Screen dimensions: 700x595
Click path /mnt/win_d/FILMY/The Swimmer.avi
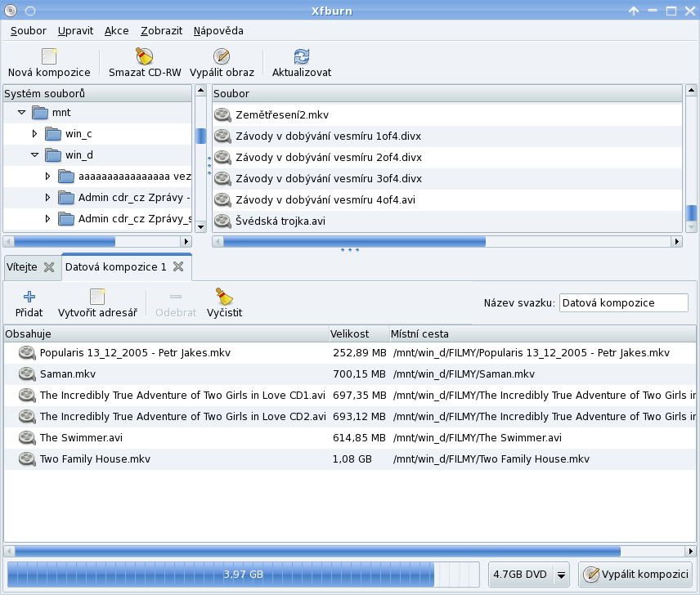pyautogui.click(x=478, y=437)
